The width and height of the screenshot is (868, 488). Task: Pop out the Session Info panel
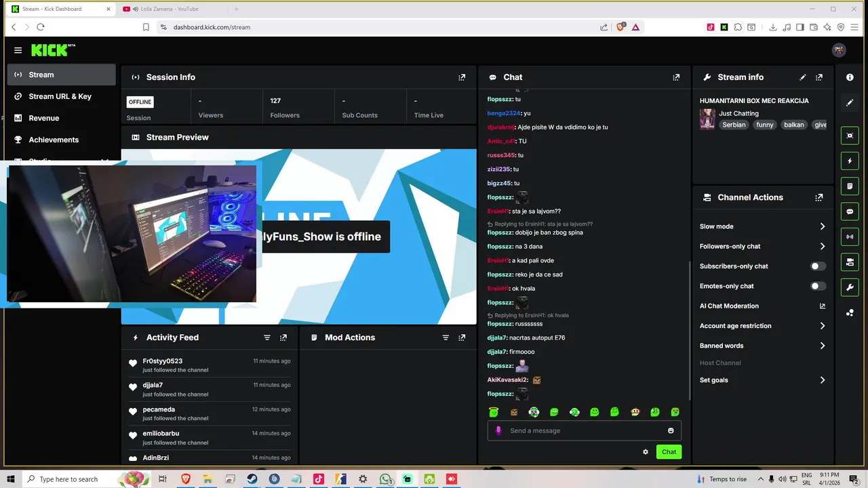(462, 77)
